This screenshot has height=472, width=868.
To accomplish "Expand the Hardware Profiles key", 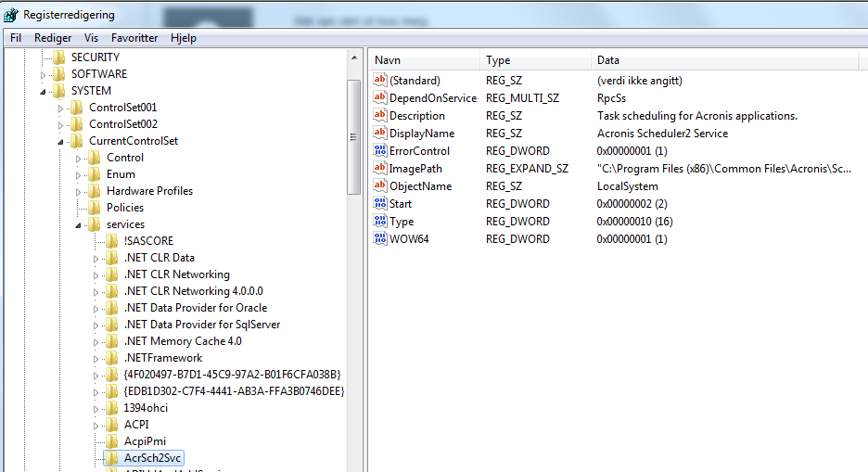I will click(x=78, y=192).
